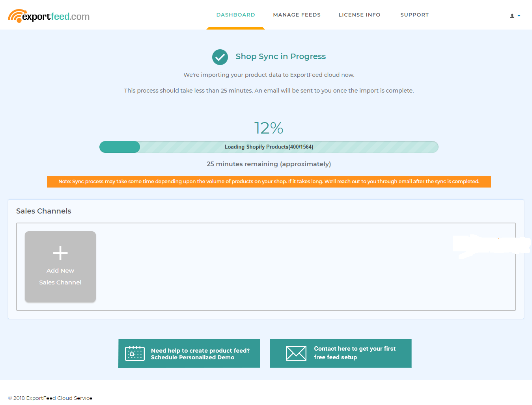Open the Support tab
532x405 pixels.
click(414, 15)
